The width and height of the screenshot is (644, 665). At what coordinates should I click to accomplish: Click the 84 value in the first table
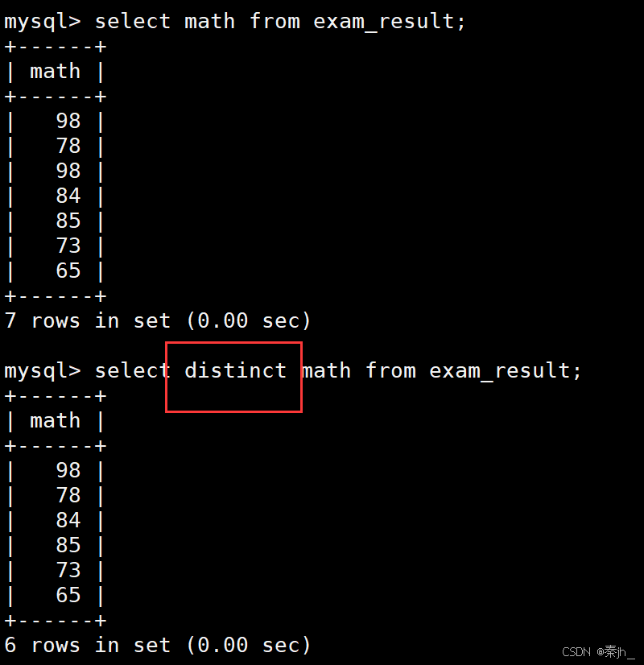[x=68, y=196]
